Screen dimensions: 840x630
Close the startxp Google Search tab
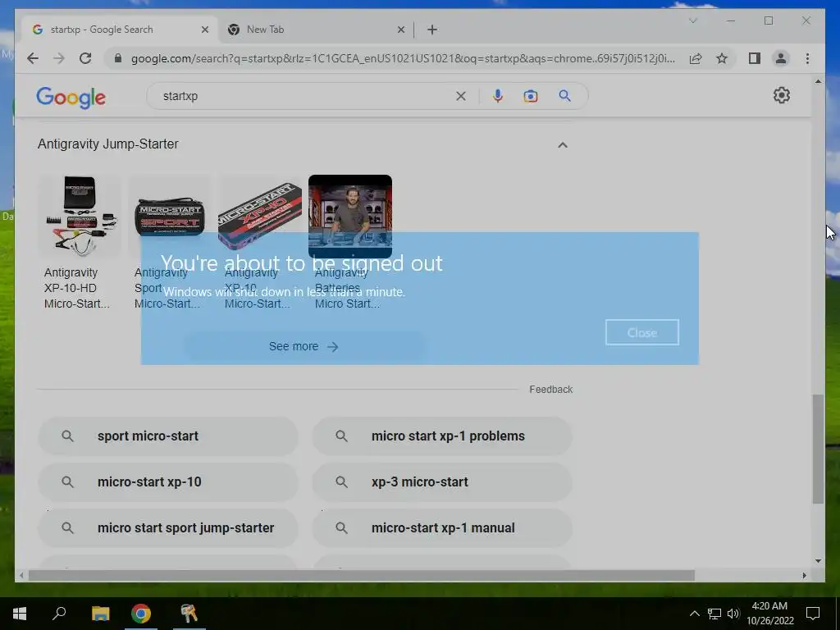[204, 30]
